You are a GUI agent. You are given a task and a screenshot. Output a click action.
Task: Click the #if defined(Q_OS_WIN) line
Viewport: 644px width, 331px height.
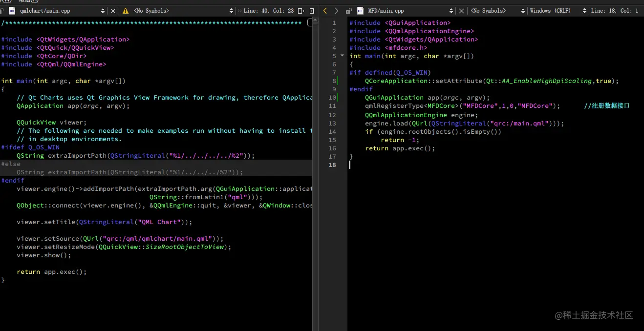click(390, 73)
